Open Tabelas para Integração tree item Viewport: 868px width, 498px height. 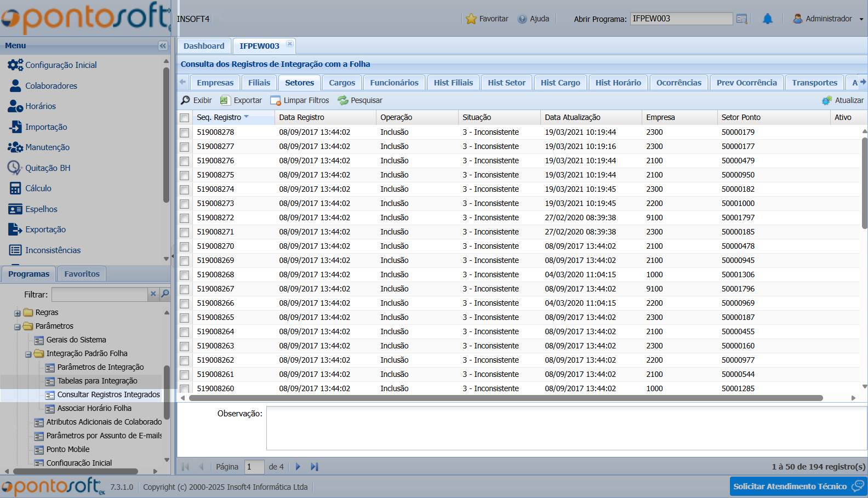point(97,381)
